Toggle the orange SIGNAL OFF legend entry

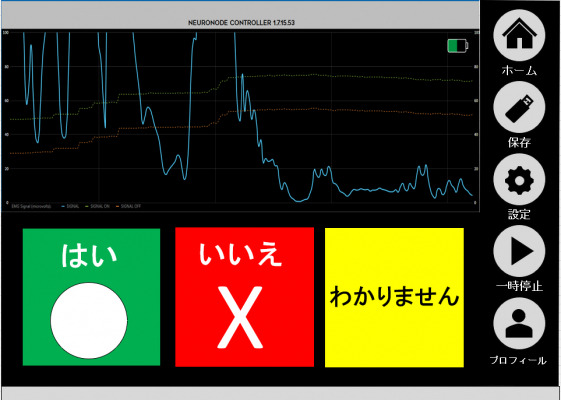[128, 206]
